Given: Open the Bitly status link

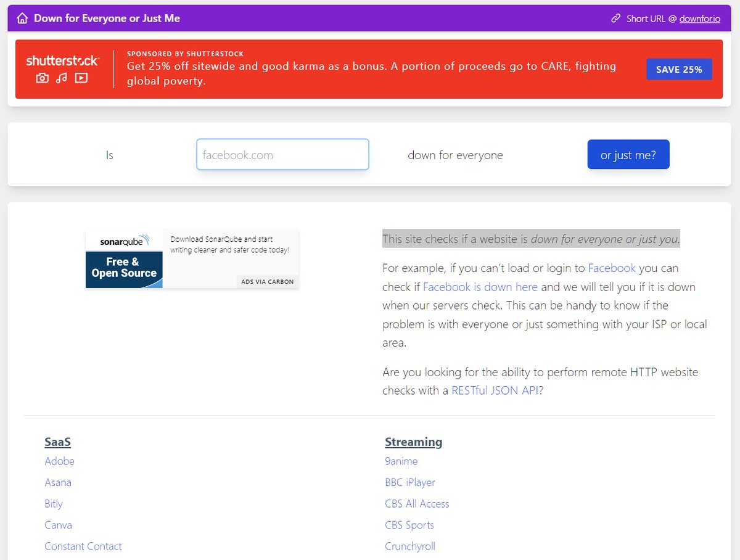Looking at the screenshot, I should [x=54, y=504].
